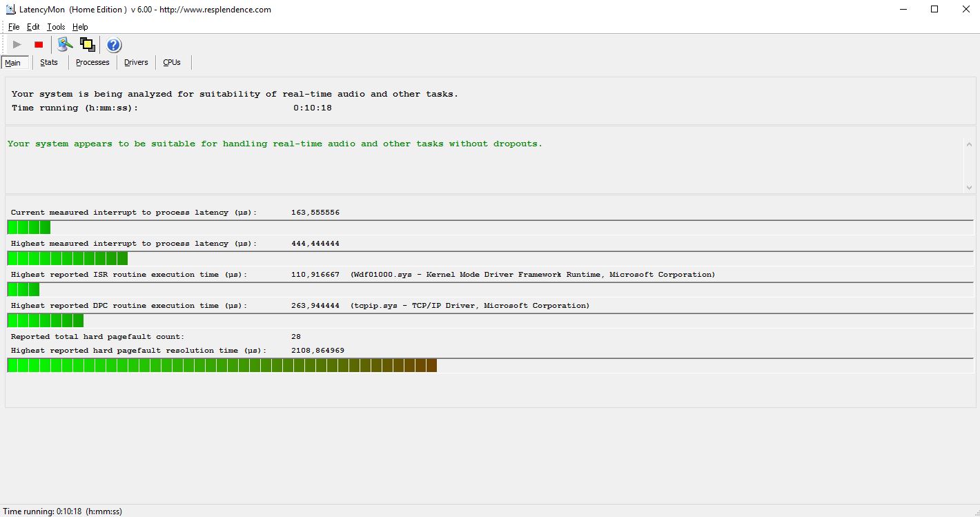The width and height of the screenshot is (980, 517).
Task: Click the hard pagefault count value 28
Action: (x=296, y=337)
